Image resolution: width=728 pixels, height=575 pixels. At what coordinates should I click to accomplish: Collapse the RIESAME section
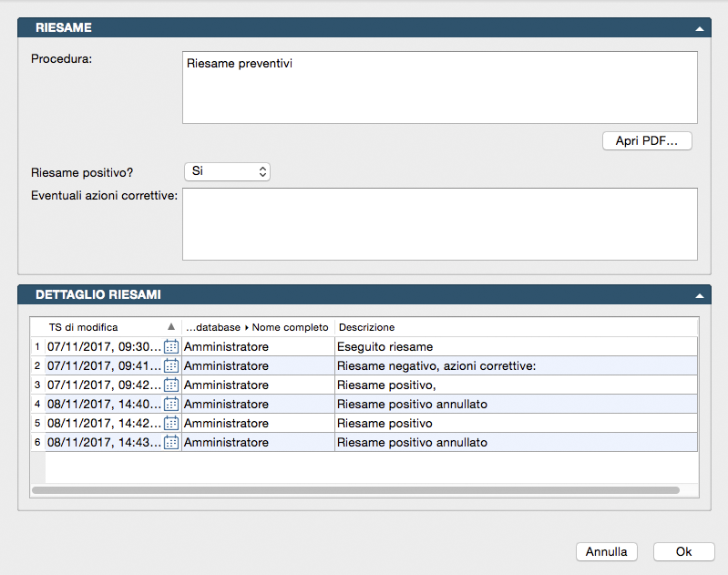click(x=699, y=28)
